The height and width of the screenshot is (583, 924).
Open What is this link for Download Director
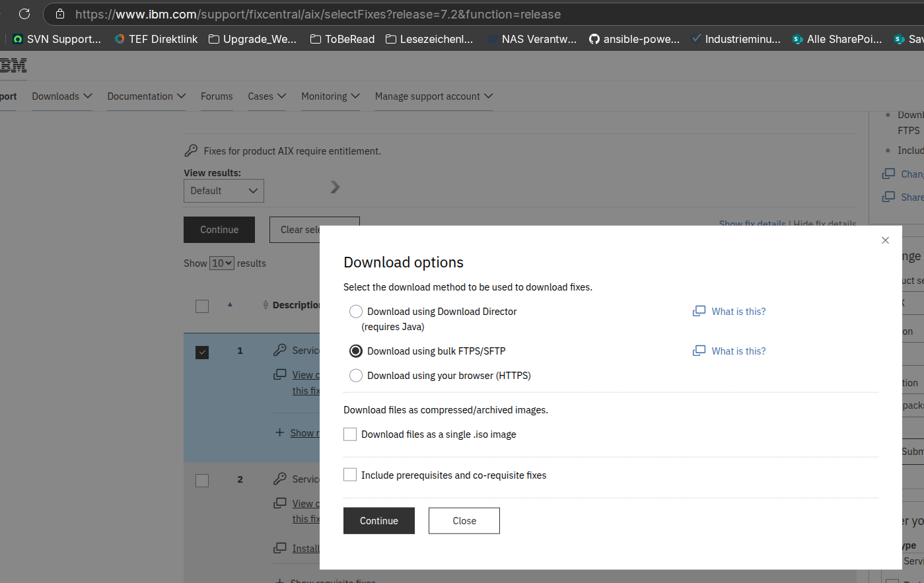(x=738, y=312)
